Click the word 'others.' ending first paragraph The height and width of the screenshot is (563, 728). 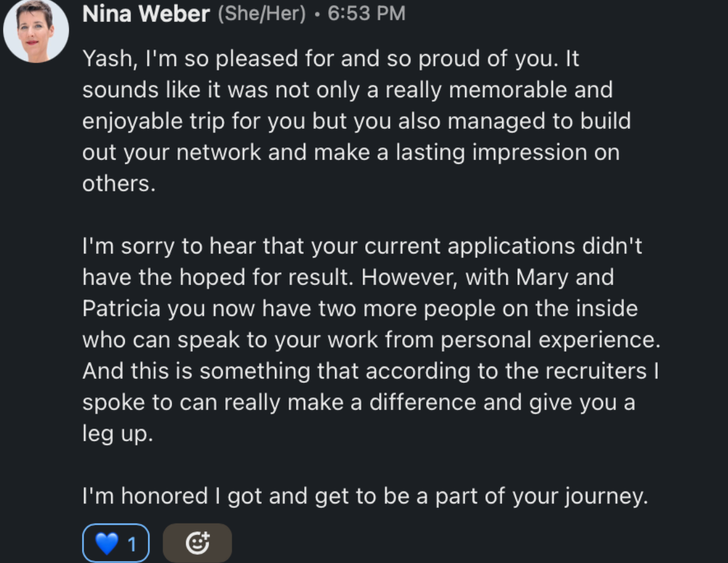coord(119,183)
